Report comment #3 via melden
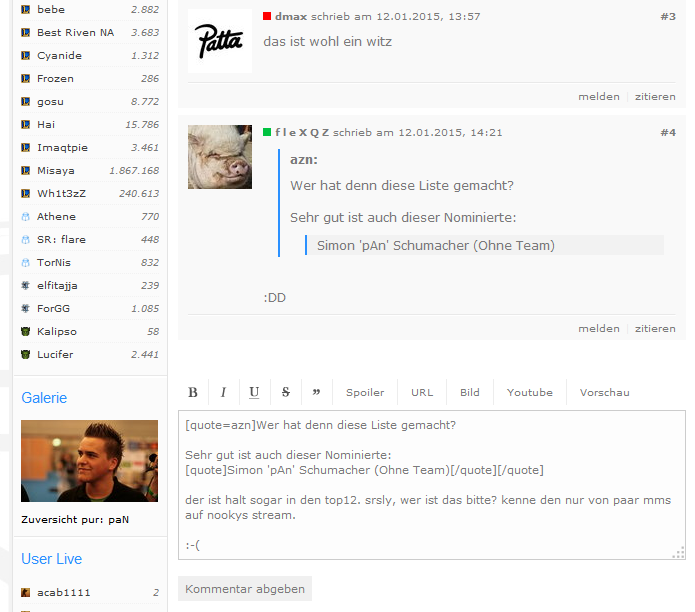 (x=599, y=97)
